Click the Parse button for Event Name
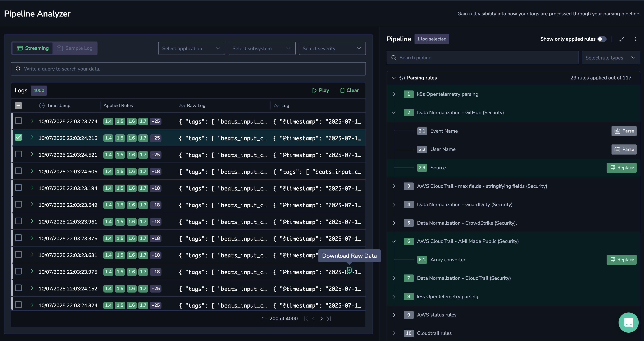 pos(624,131)
